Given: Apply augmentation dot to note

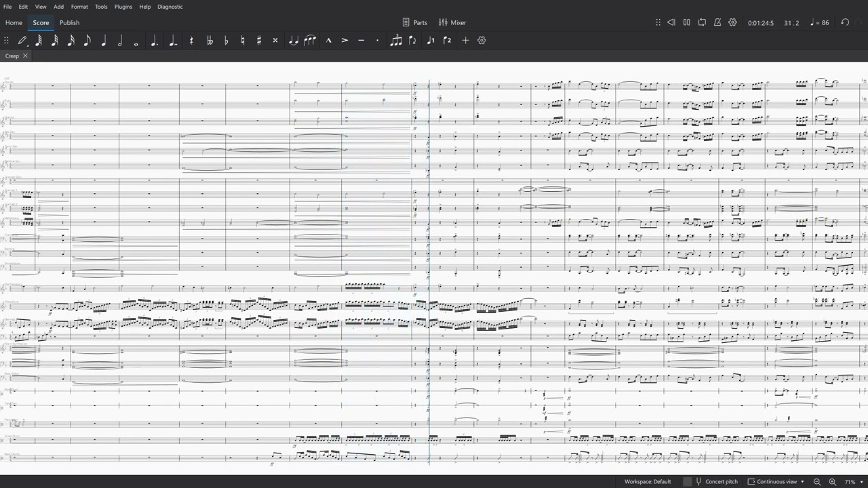Looking at the screenshot, I should point(154,41).
